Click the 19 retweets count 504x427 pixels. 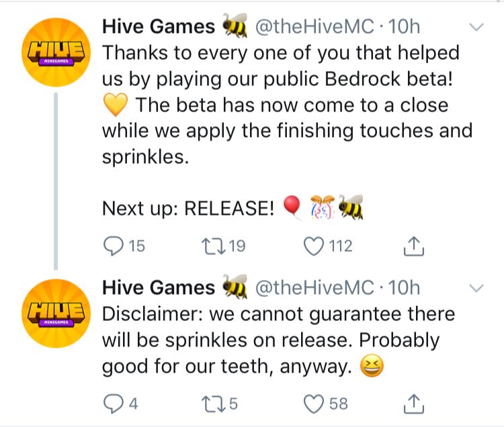pos(237,247)
